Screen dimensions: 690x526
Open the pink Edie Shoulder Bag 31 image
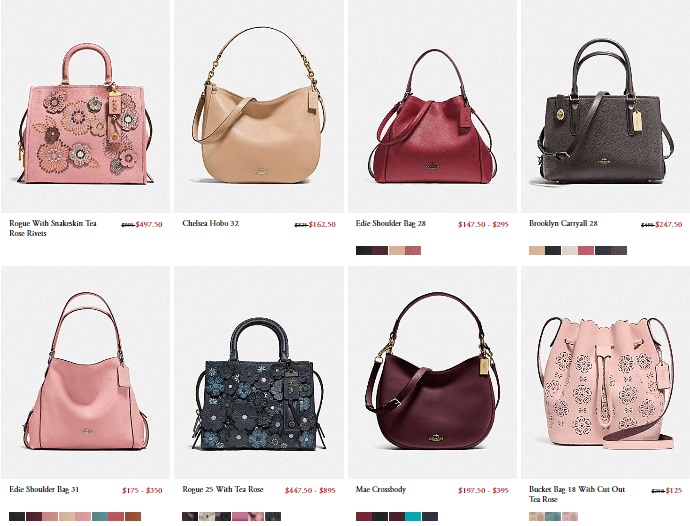[85, 372]
